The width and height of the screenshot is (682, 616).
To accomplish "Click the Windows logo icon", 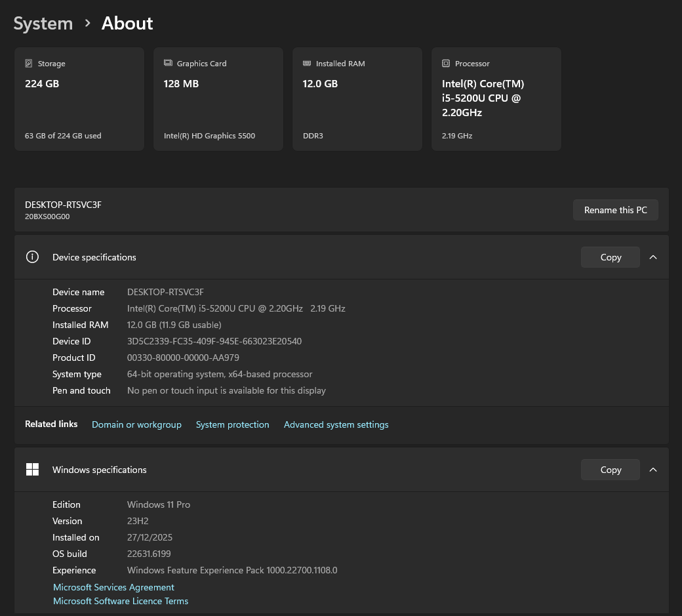I will click(32, 470).
